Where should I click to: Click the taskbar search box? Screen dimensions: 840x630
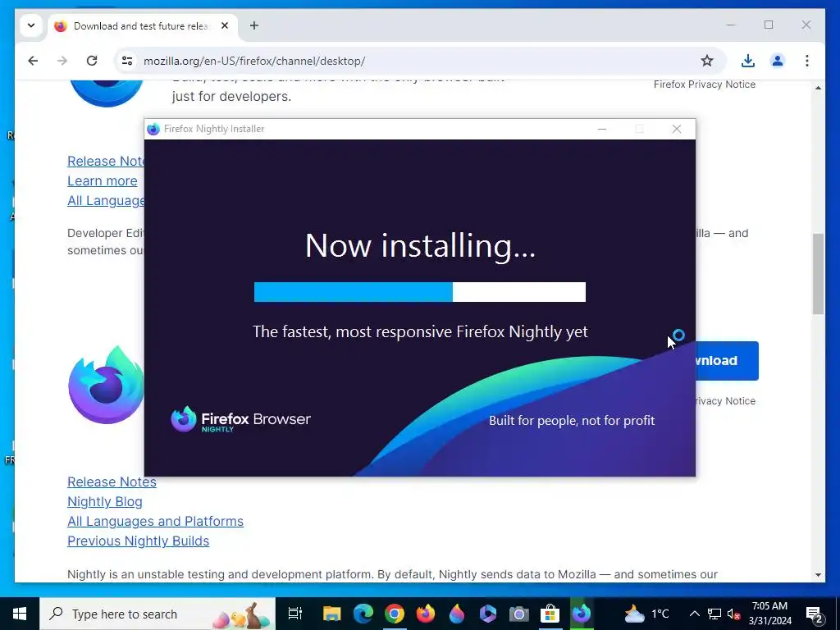(157, 614)
